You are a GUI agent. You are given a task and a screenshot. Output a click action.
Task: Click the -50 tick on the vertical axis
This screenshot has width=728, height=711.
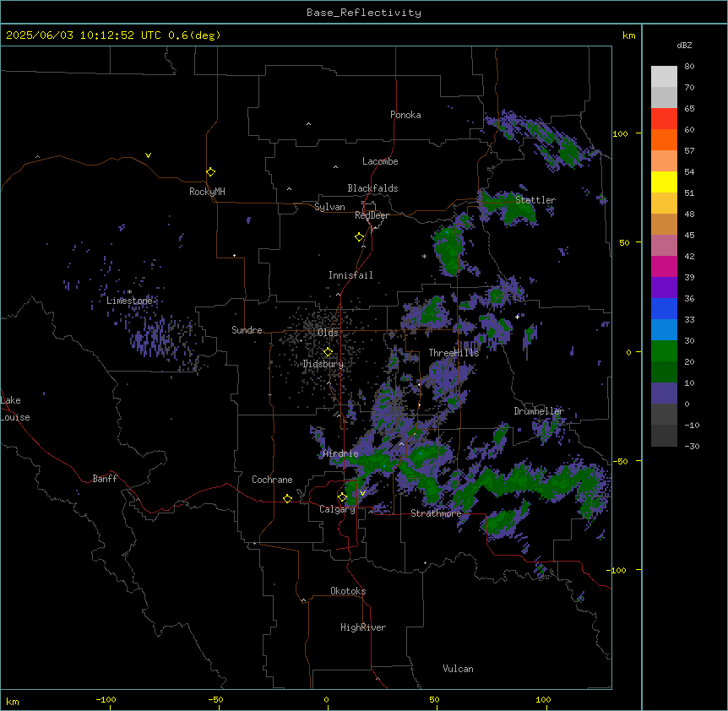coord(620,461)
